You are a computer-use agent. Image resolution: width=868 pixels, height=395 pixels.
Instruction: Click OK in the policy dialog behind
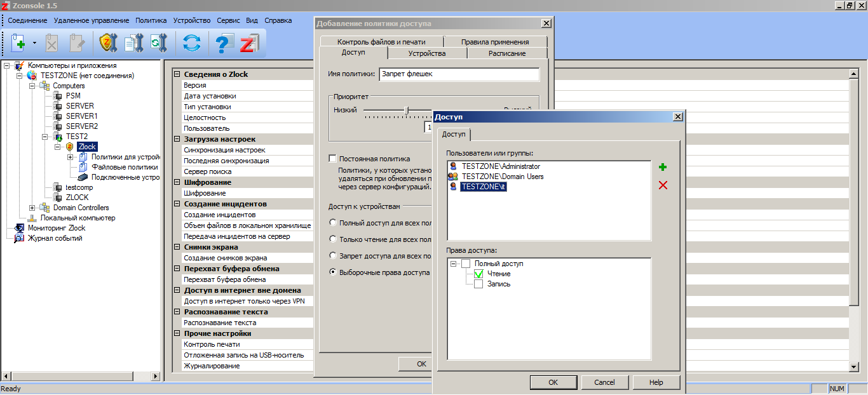coord(416,364)
